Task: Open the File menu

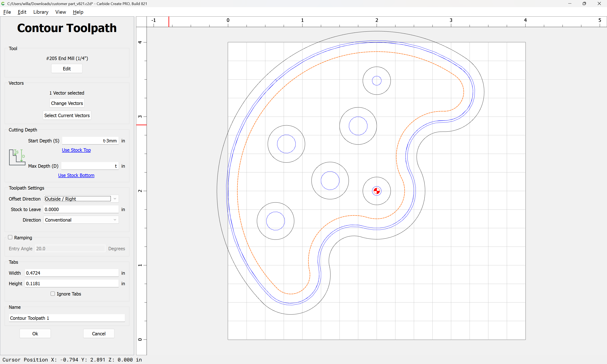Action: pyautogui.click(x=7, y=12)
